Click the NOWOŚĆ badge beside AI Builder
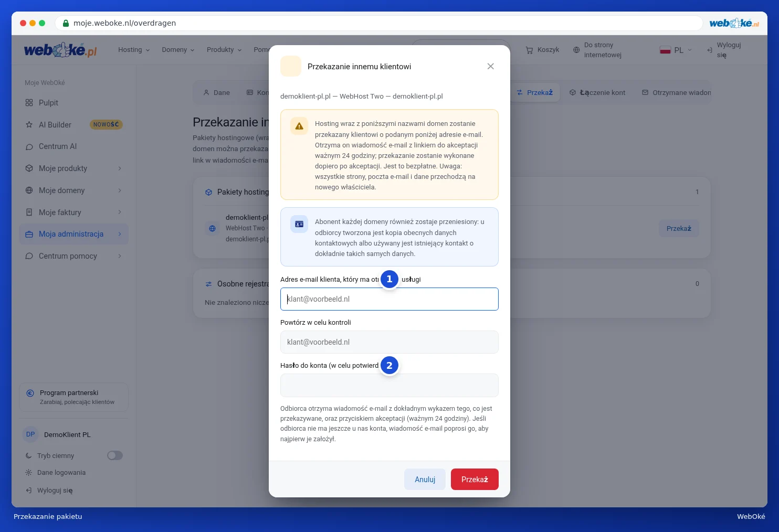 [106, 125]
